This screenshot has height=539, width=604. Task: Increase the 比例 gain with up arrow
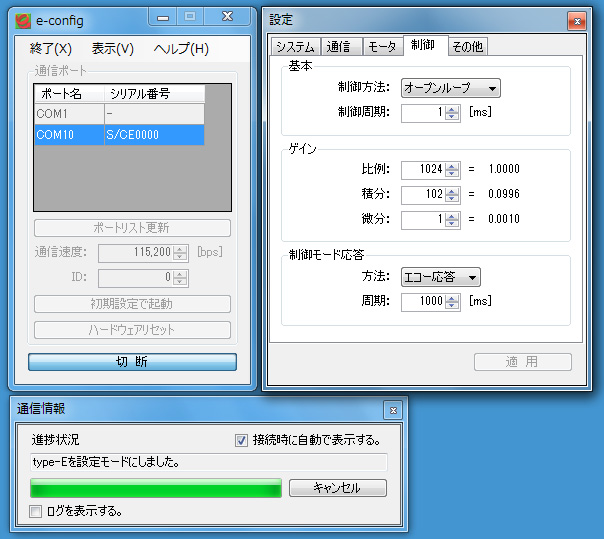(452, 166)
